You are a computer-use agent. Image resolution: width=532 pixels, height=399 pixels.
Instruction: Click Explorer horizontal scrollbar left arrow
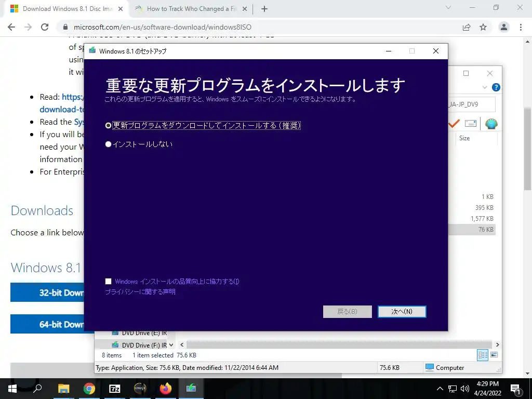coord(182,345)
